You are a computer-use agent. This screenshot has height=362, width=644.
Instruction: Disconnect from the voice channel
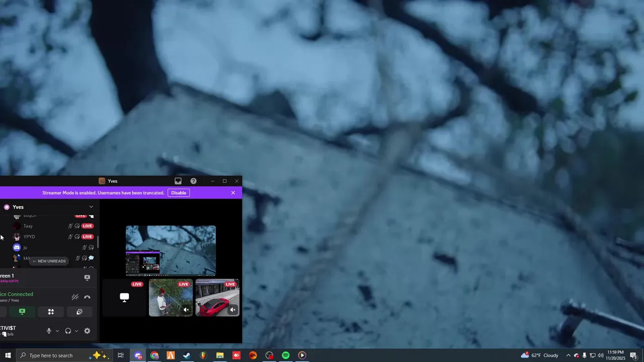coord(87,297)
